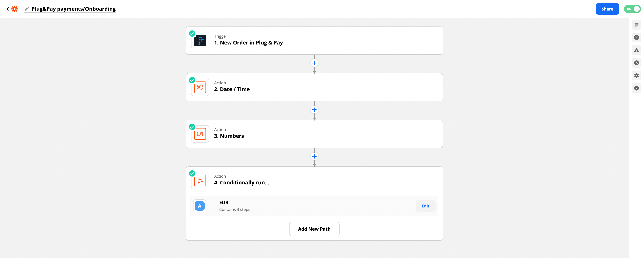Open step 4 Conditionally run...
644x258 pixels.
[x=314, y=180]
